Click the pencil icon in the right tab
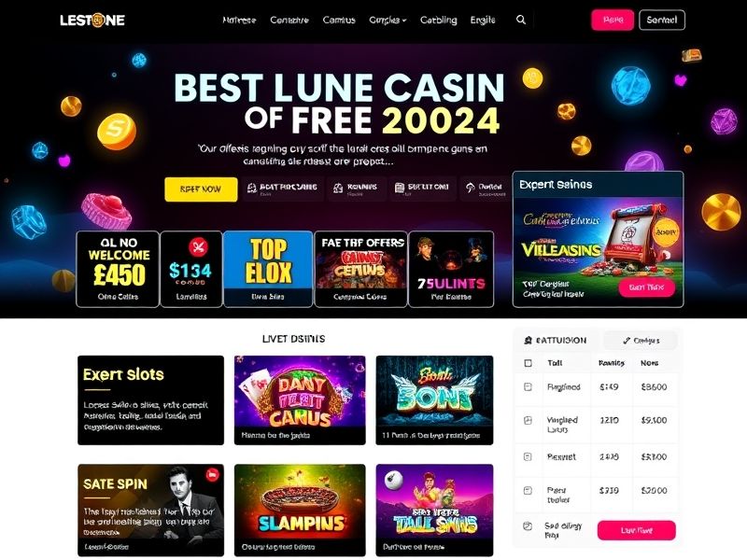This screenshot has height=560, width=747. tap(627, 341)
